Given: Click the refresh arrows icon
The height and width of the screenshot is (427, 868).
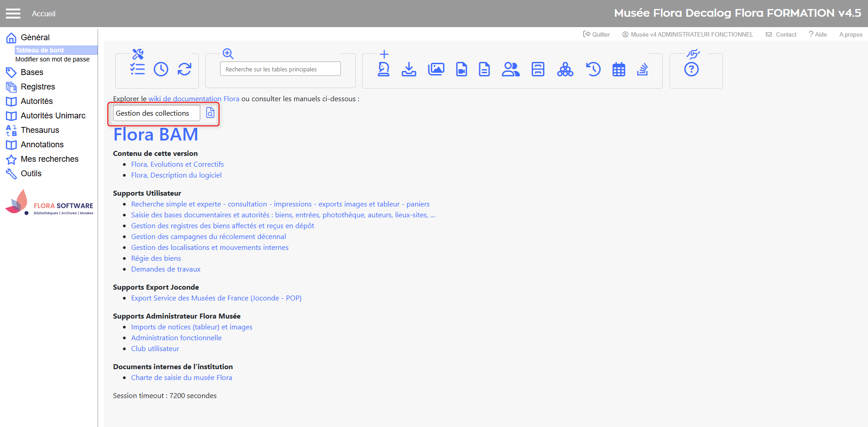Looking at the screenshot, I should (184, 69).
